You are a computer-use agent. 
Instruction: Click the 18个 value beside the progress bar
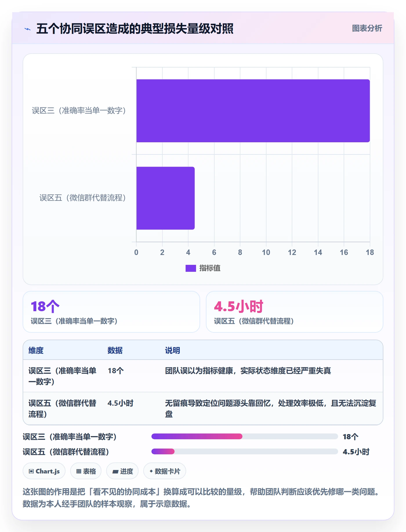point(351,437)
